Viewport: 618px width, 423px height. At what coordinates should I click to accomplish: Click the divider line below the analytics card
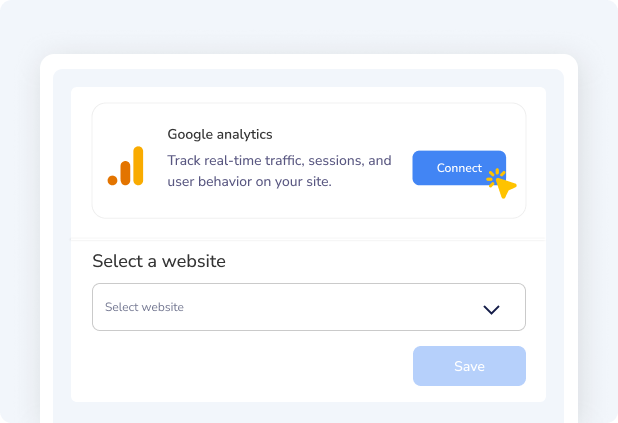click(308, 240)
